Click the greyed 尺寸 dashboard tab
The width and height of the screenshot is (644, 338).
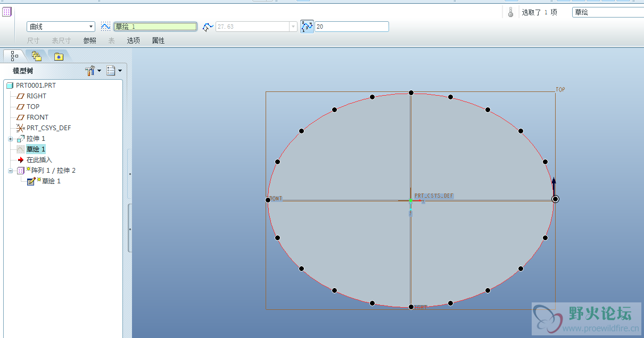[x=34, y=40]
